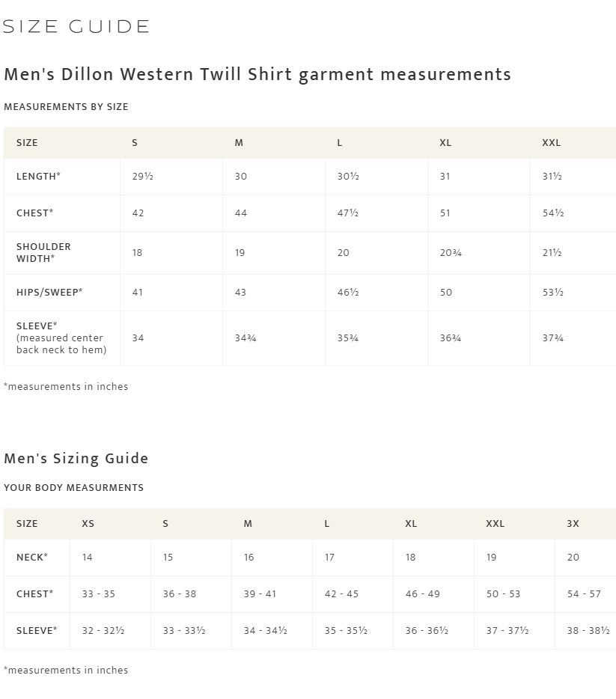Select the L hips value 46½

348,293
